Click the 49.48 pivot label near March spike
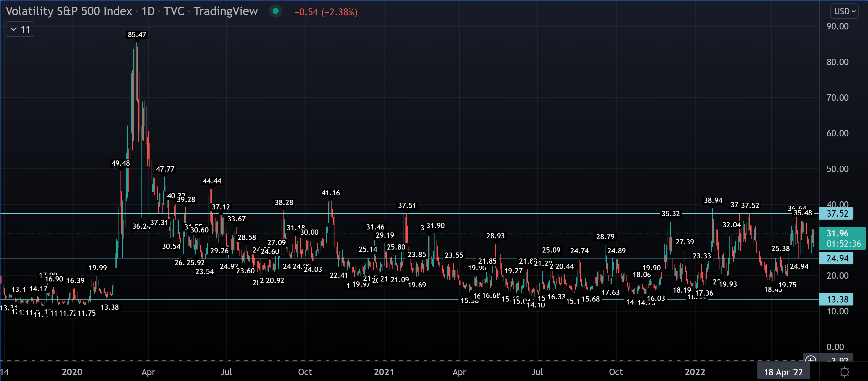 tap(120, 163)
